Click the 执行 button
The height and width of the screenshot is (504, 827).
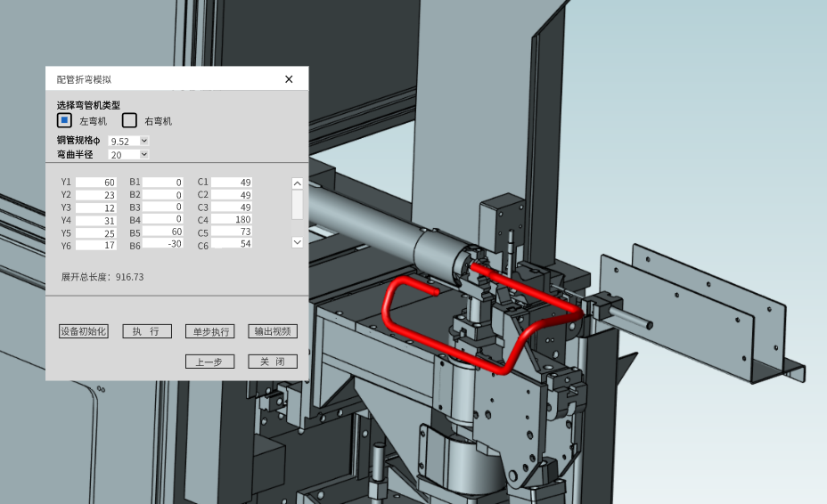[146, 331]
